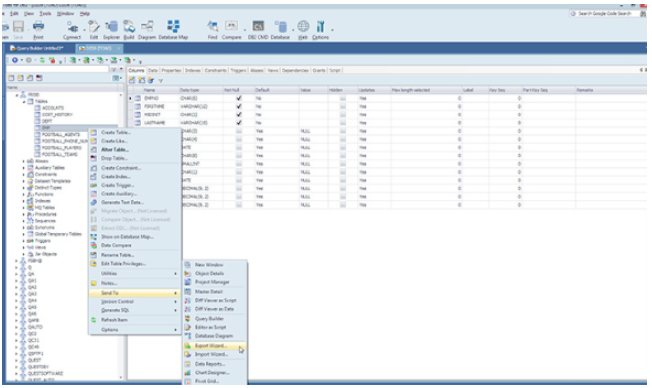
Task: Click the Data Compare menu icon
Action: [x=94, y=245]
